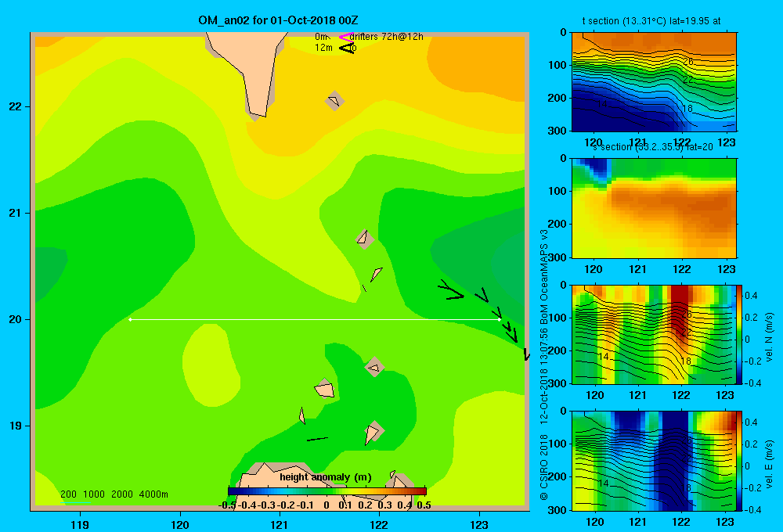Select the east endpoint of white section line

(x=500, y=319)
